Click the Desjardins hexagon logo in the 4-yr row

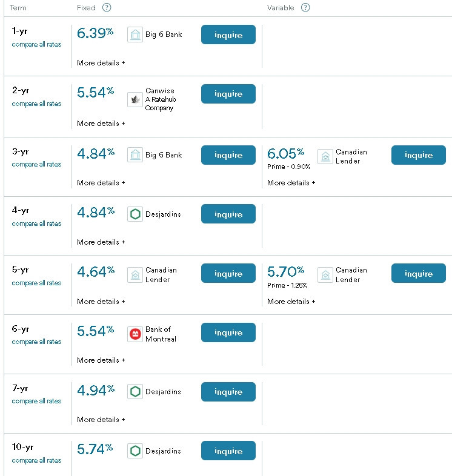[135, 214]
